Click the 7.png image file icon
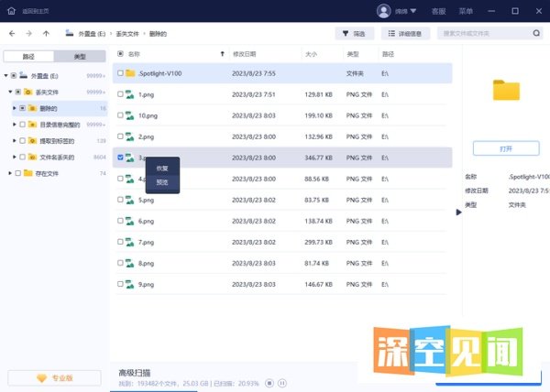This screenshot has width=550, height=392. tap(130, 242)
